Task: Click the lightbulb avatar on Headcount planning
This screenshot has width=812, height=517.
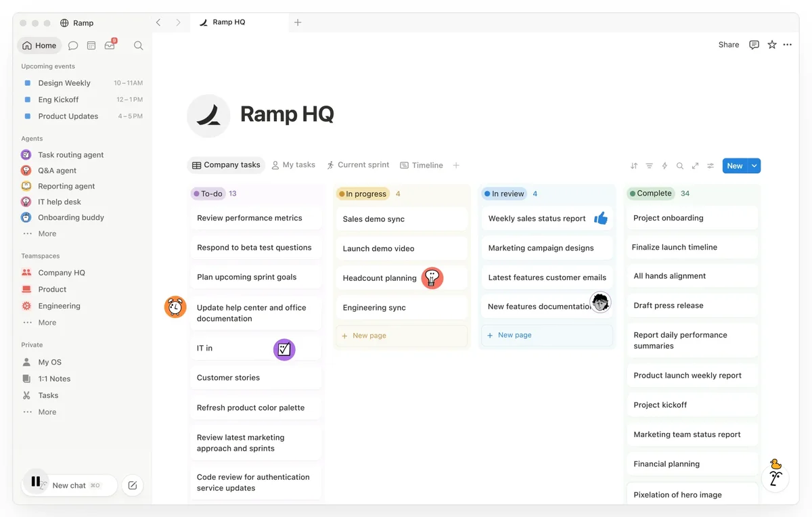Action: [432, 278]
